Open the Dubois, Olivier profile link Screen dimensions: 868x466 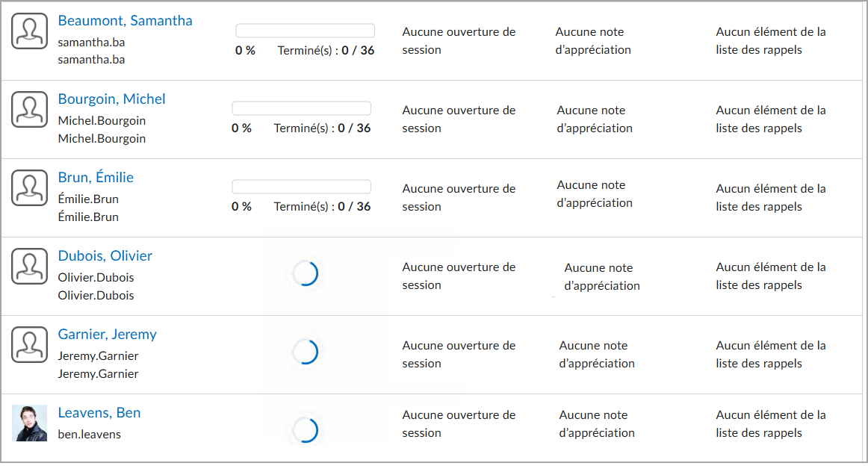tap(105, 255)
